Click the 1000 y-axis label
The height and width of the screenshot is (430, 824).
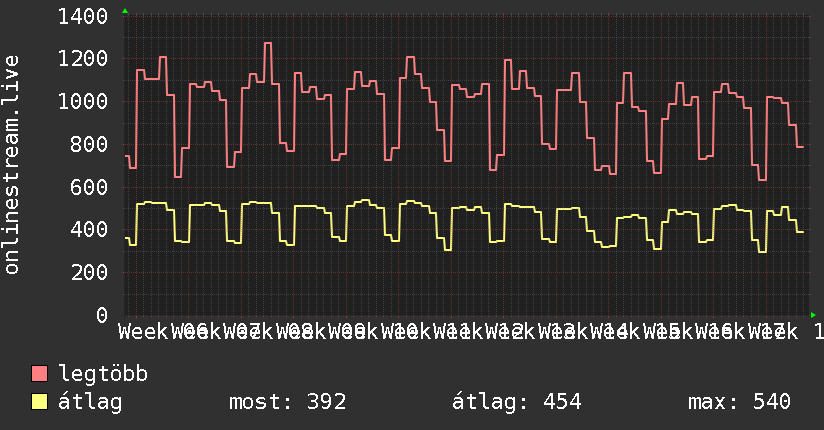(83, 101)
